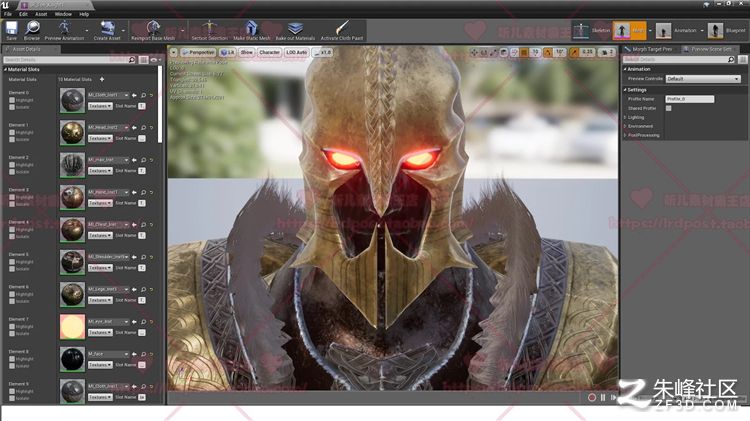750x421 pixels.
Task: Toggle rotation snapping angle icon
Action: 548,52
